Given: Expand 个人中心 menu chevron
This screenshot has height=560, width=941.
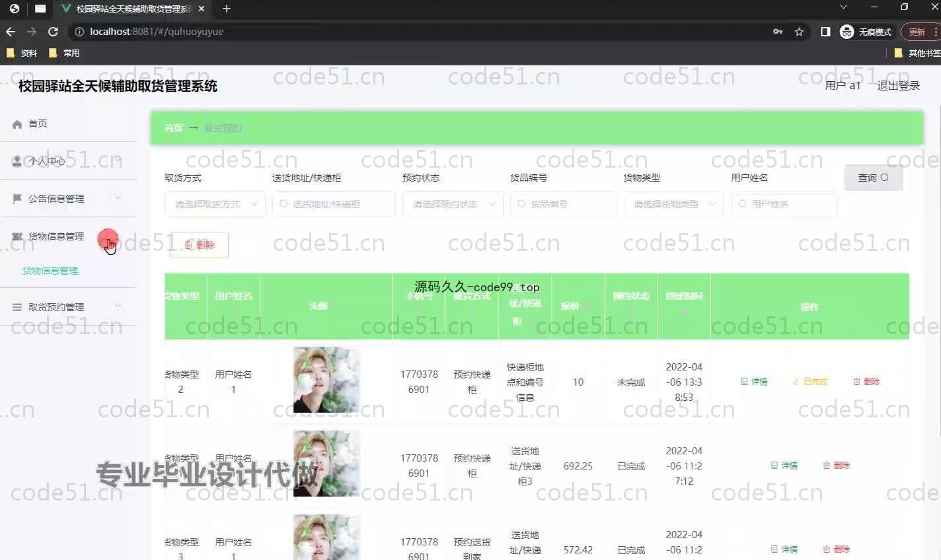Looking at the screenshot, I should pos(118,160).
